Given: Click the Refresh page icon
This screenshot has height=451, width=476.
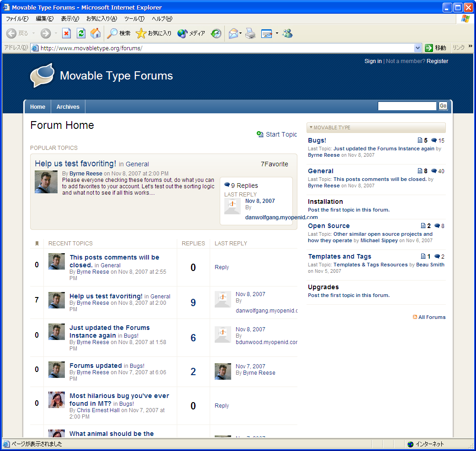Looking at the screenshot, I should (x=81, y=33).
